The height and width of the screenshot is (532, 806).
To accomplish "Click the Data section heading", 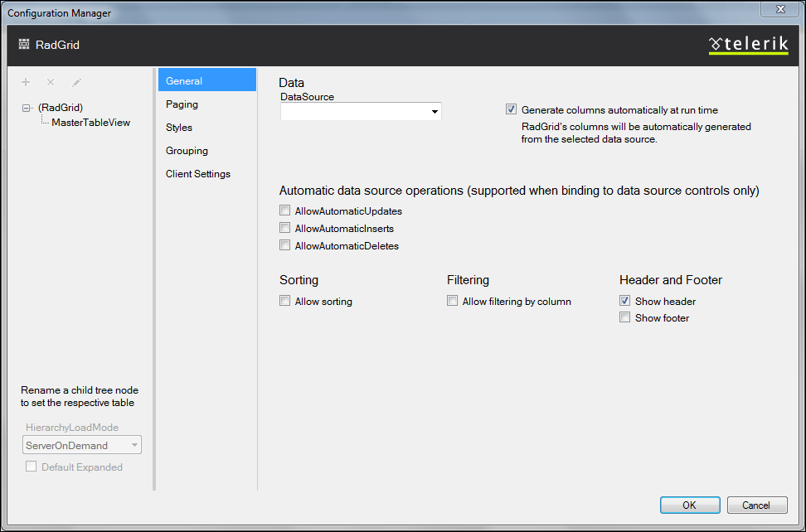I will coord(291,83).
